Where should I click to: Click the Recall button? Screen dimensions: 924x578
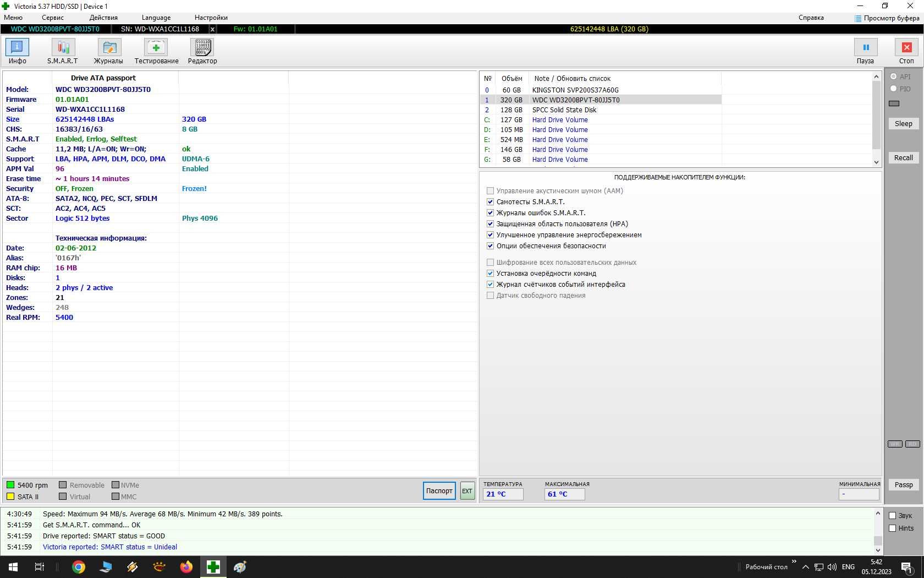point(904,158)
